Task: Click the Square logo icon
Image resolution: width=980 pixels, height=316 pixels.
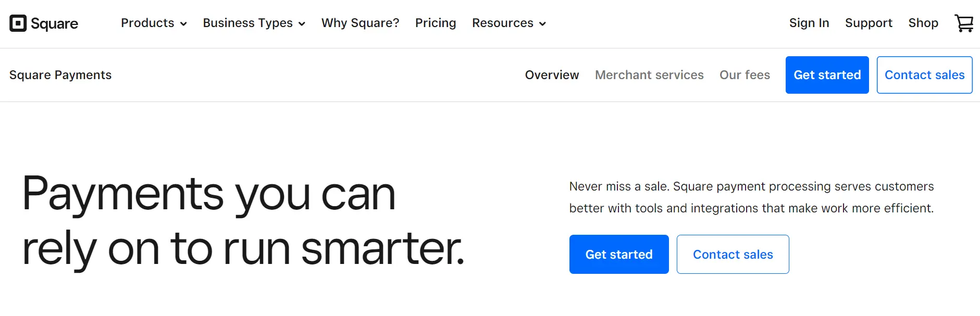Action: pos(18,23)
